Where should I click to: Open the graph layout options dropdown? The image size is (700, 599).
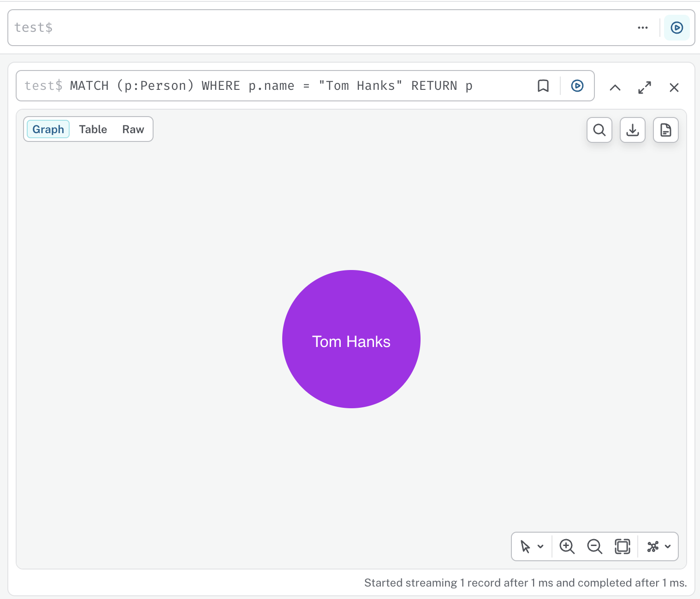(659, 546)
